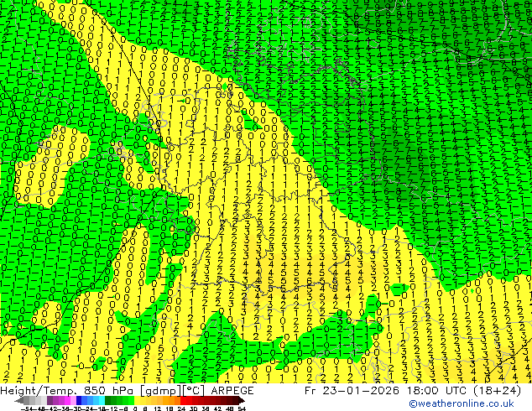Click the left grey arrow of the legend
The height and width of the screenshot is (411, 532).
coord(19,400)
